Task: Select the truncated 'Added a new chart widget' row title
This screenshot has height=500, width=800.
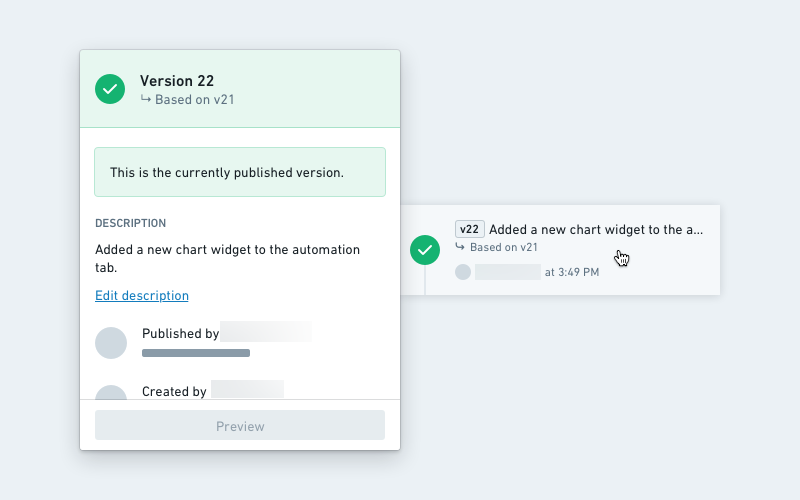Action: [x=596, y=229]
